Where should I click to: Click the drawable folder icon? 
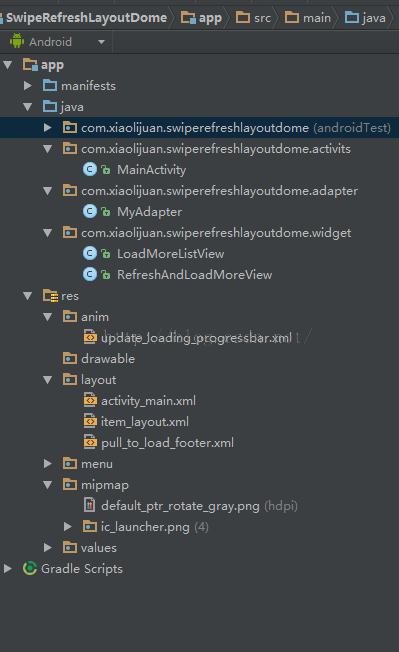(x=70, y=358)
